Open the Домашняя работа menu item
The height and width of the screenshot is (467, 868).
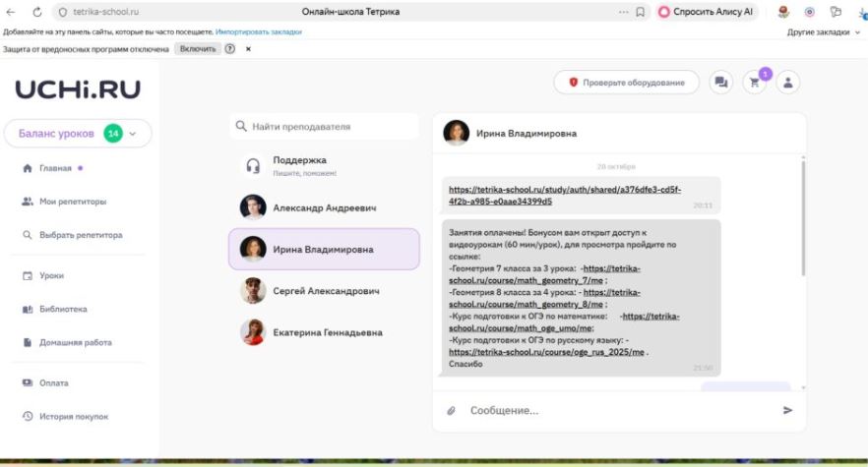[75, 342]
